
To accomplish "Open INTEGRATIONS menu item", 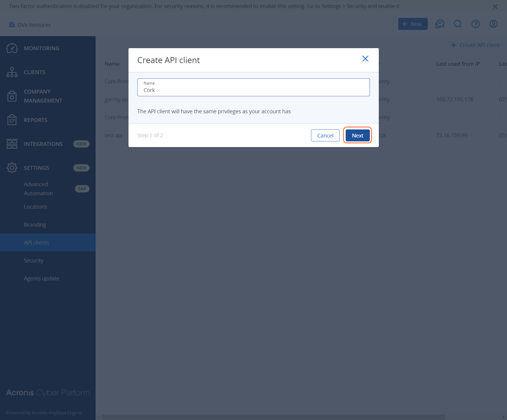I will pyautogui.click(x=43, y=144).
